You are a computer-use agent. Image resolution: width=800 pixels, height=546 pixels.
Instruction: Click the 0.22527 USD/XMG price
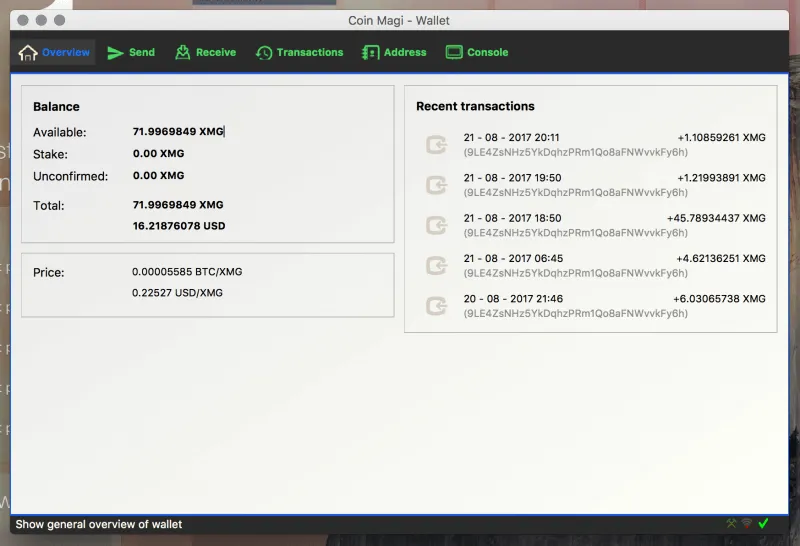coord(177,292)
